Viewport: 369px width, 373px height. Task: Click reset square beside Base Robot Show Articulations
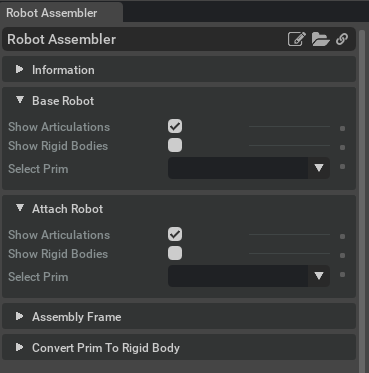[342, 128]
